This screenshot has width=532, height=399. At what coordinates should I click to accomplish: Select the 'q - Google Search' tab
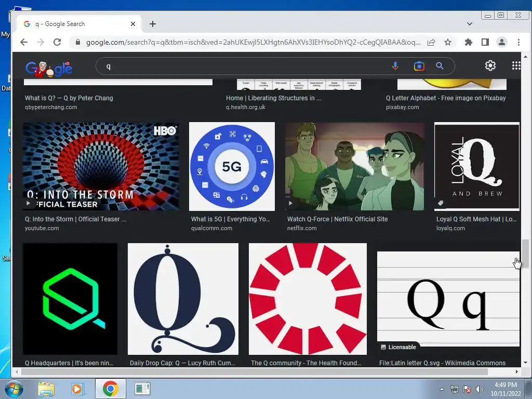pyautogui.click(x=79, y=24)
